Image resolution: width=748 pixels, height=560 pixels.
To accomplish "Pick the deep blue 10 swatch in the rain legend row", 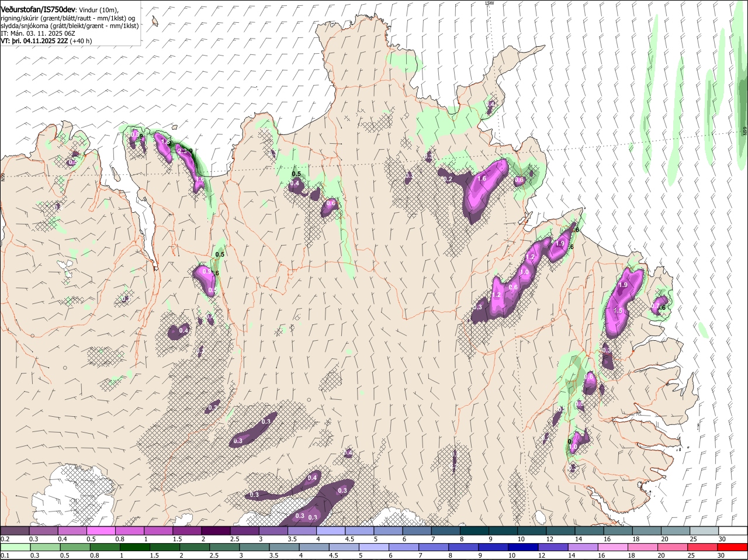I will (524, 547).
